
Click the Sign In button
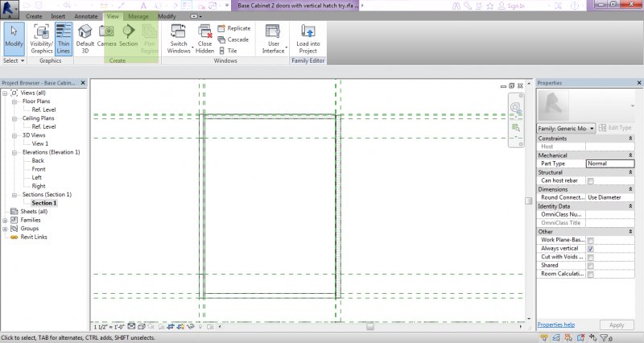(x=512, y=6)
